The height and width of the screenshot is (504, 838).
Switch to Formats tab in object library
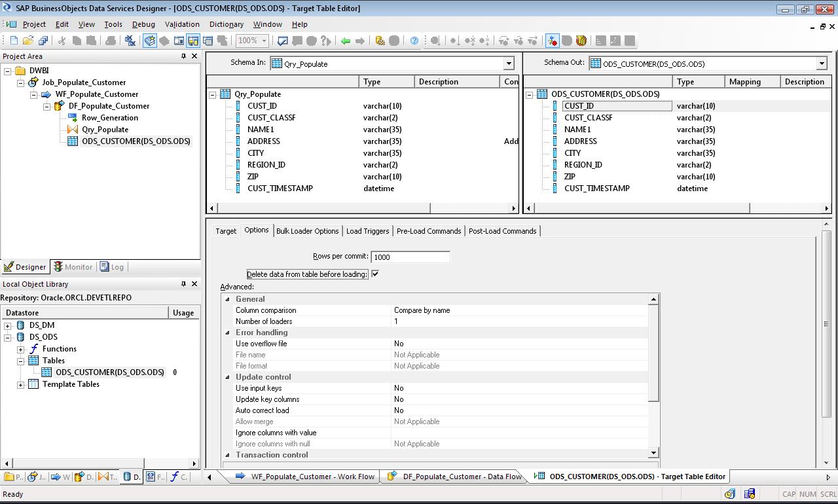(x=155, y=477)
